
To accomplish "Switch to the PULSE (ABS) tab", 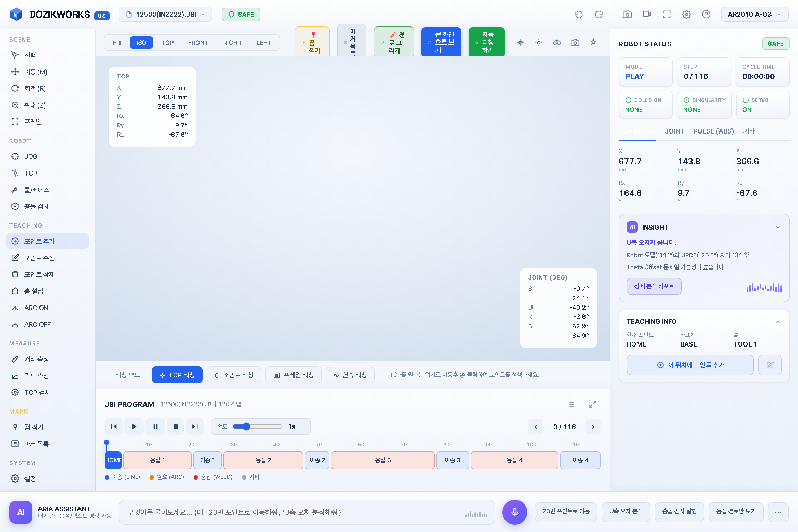I will pos(713,131).
